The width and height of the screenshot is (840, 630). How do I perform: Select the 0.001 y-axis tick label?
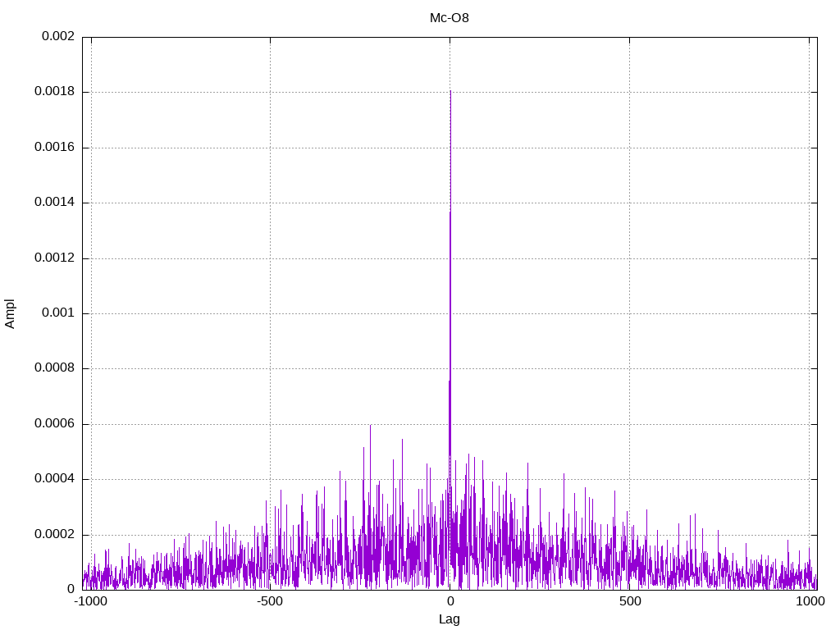(x=57, y=313)
